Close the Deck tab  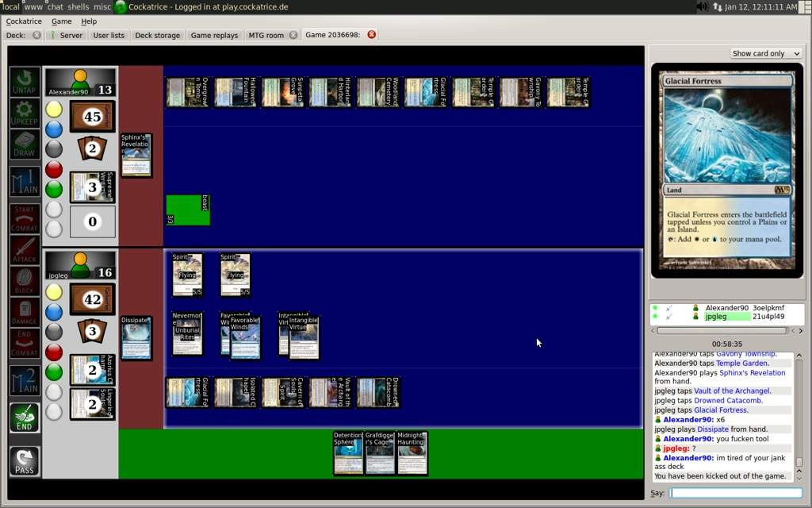click(x=36, y=35)
